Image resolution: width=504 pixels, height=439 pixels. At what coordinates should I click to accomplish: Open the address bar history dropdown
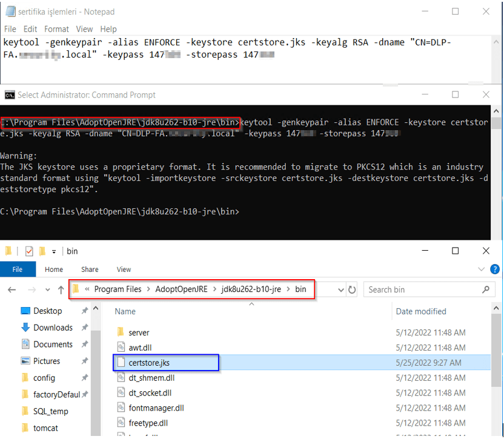coord(340,289)
